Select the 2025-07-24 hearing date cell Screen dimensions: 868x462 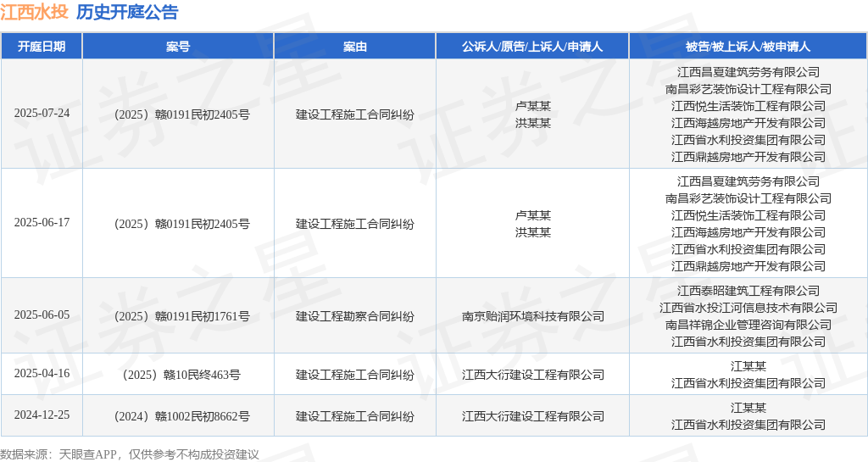coord(42,114)
